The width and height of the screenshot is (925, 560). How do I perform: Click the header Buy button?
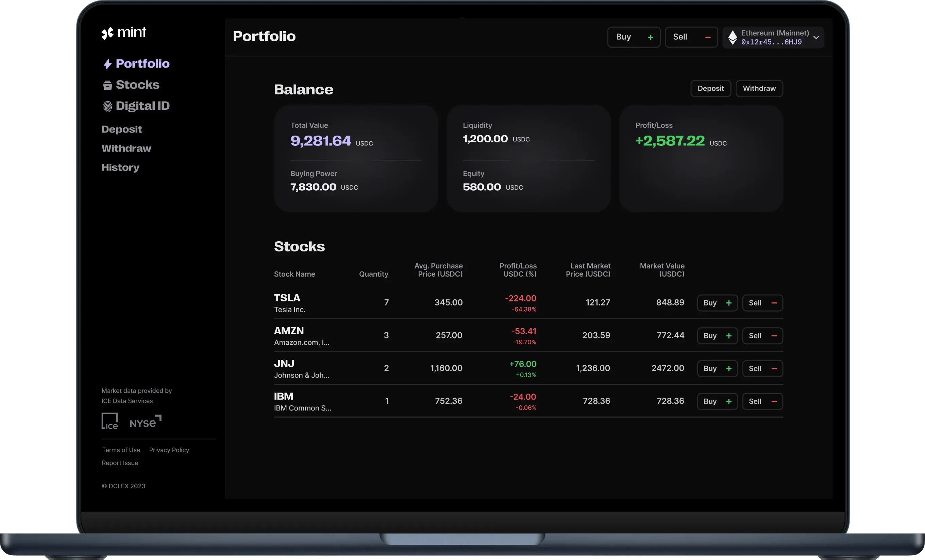click(x=633, y=37)
